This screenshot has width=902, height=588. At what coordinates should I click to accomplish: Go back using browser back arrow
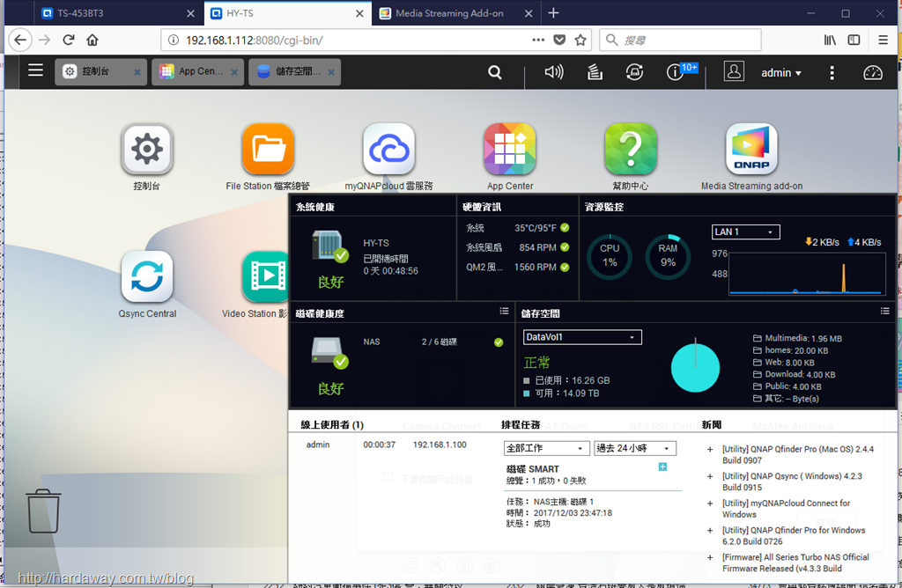coord(20,40)
